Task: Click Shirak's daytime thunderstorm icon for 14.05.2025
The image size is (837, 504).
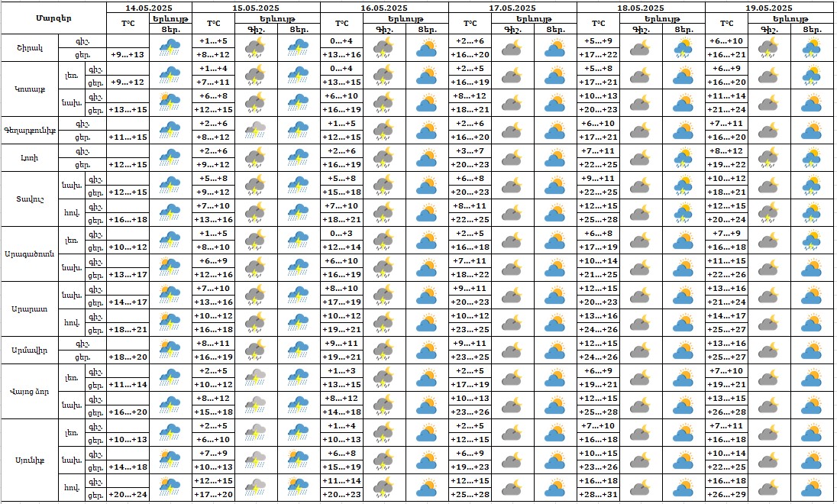Action: (170, 48)
